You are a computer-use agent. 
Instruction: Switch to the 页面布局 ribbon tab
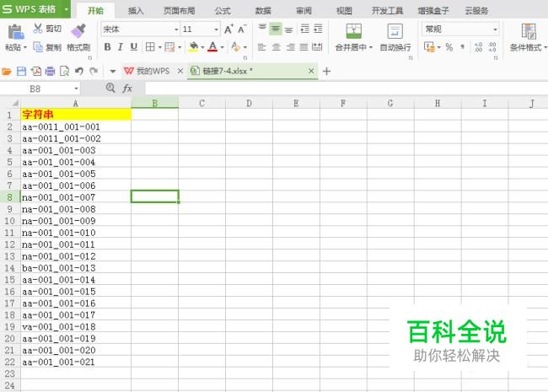coord(180,10)
